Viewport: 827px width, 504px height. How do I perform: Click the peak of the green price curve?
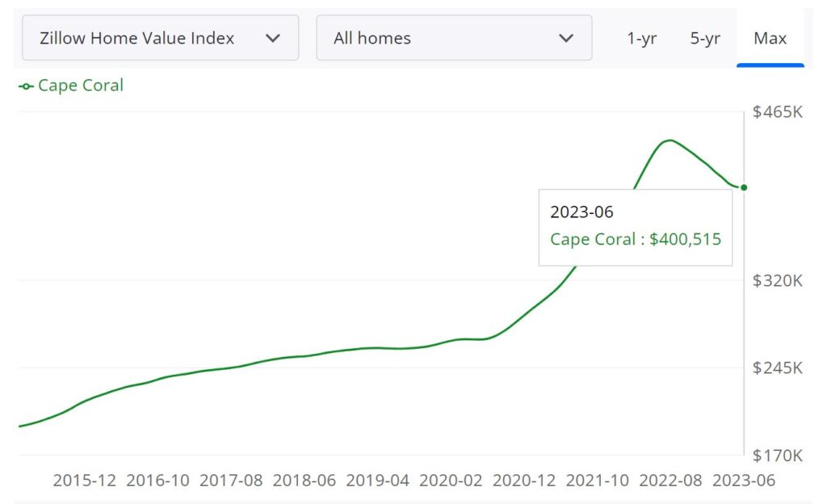coord(669,140)
